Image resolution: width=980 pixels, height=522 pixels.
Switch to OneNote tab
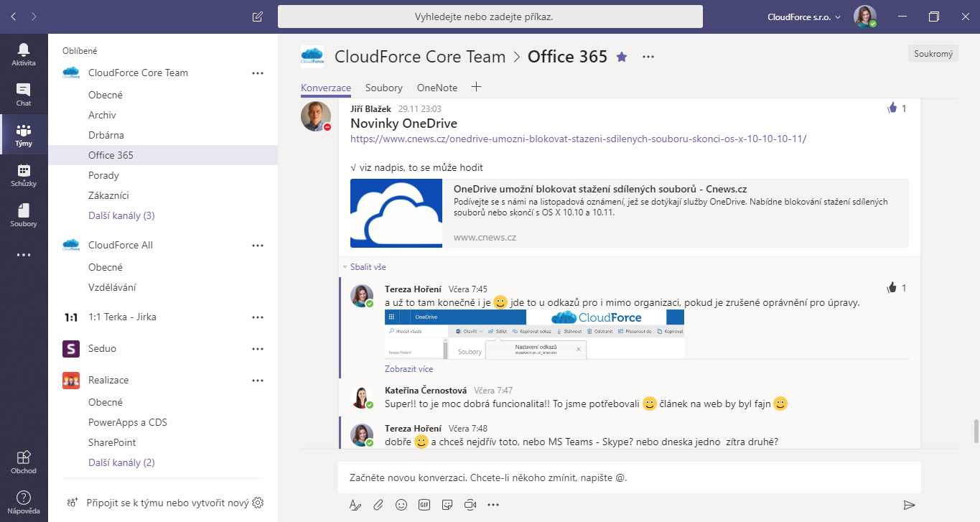(437, 88)
